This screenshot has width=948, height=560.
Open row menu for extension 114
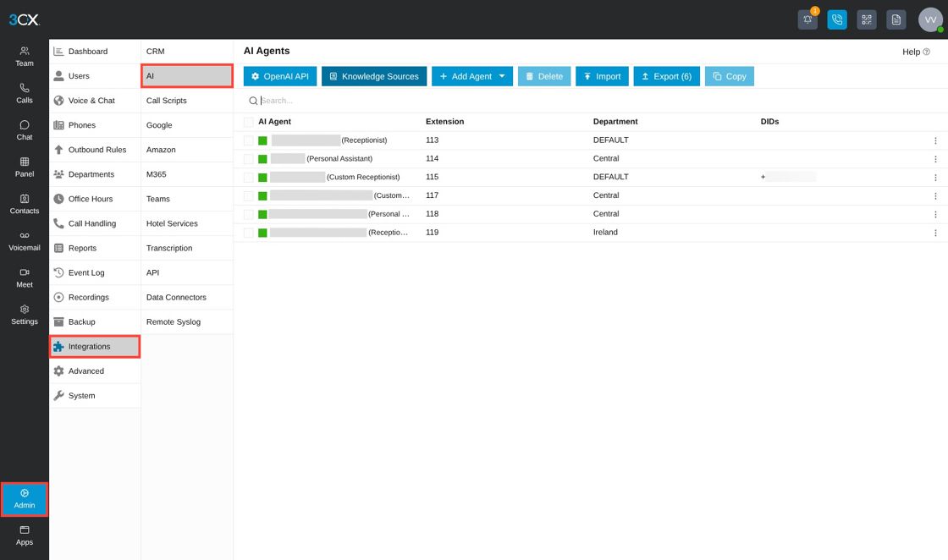point(935,159)
